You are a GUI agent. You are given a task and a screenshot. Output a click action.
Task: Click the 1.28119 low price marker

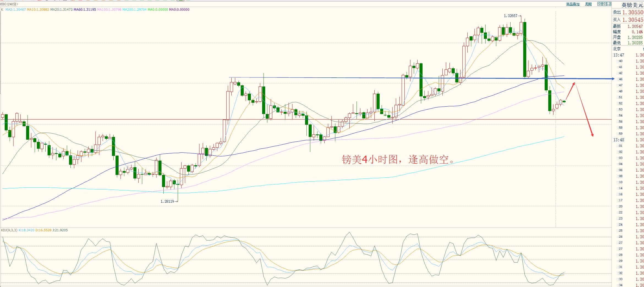click(167, 202)
